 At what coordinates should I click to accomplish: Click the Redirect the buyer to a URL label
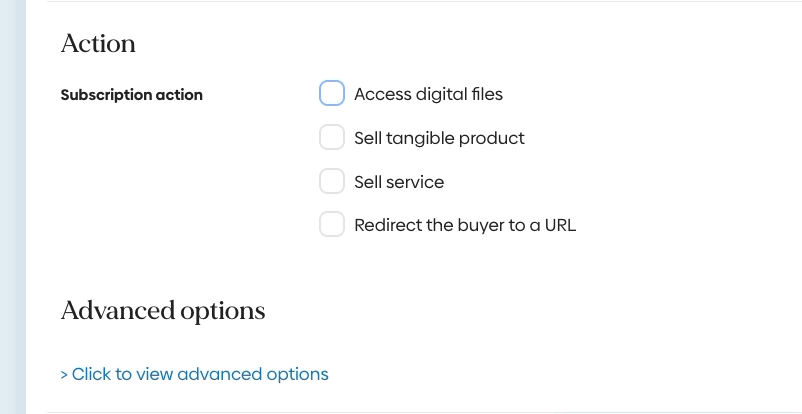click(465, 225)
